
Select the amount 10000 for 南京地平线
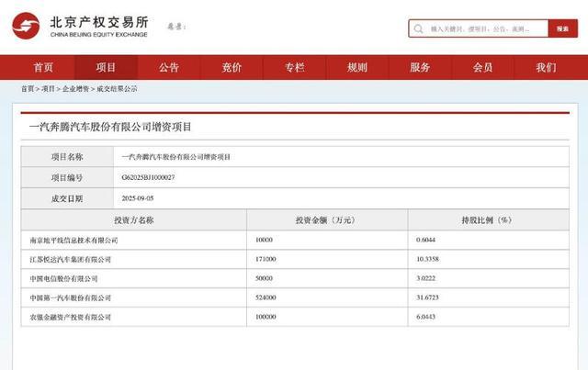coord(264,240)
